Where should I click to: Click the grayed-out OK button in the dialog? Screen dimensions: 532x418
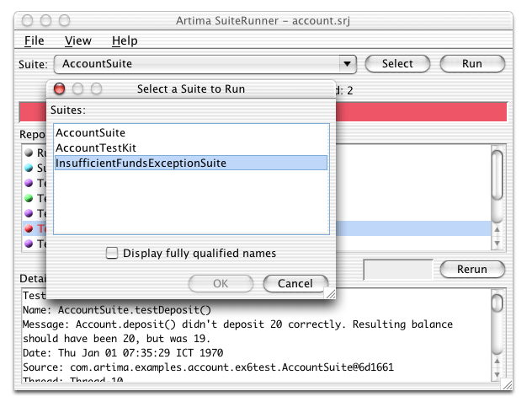pos(221,283)
